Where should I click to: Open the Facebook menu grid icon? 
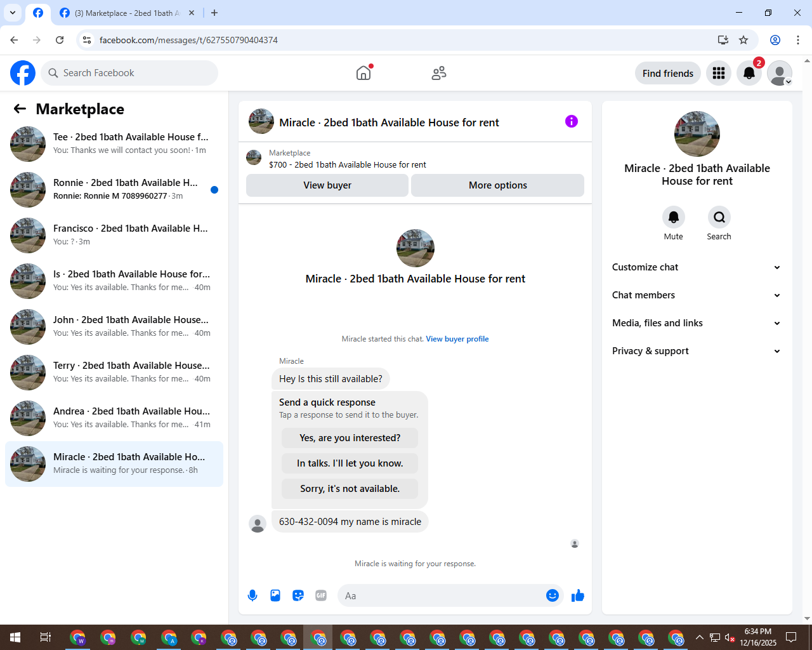(719, 73)
